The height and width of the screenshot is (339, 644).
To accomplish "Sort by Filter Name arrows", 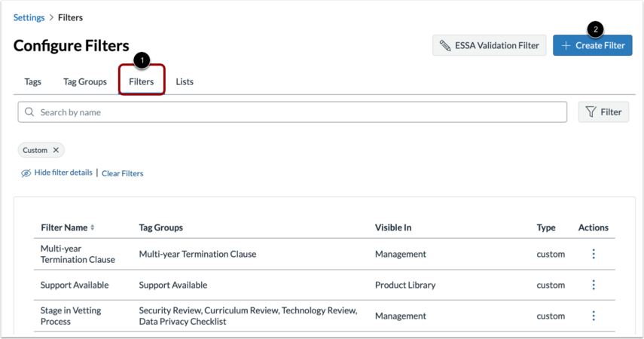I will 93,228.
